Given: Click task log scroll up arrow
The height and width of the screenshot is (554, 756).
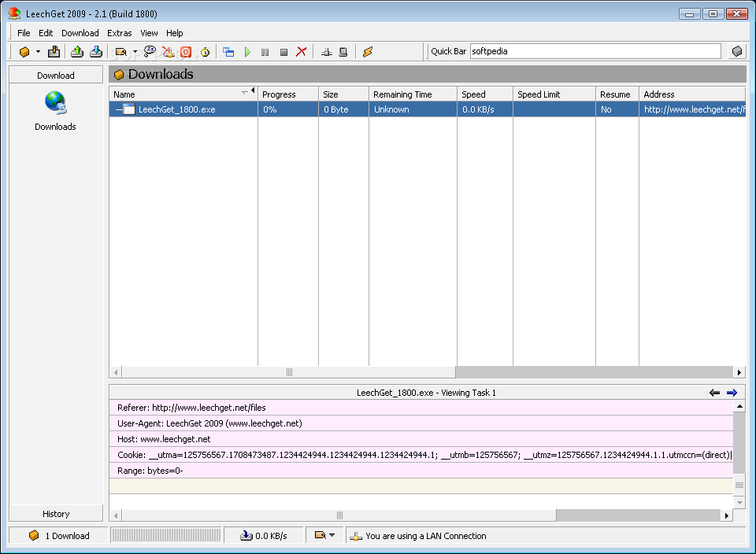Looking at the screenshot, I should tap(739, 406).
